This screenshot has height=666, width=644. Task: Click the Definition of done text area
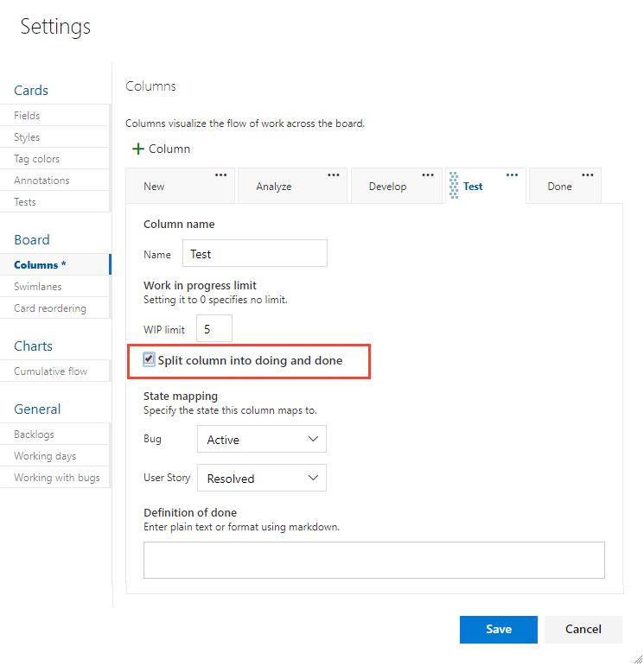pos(374,560)
